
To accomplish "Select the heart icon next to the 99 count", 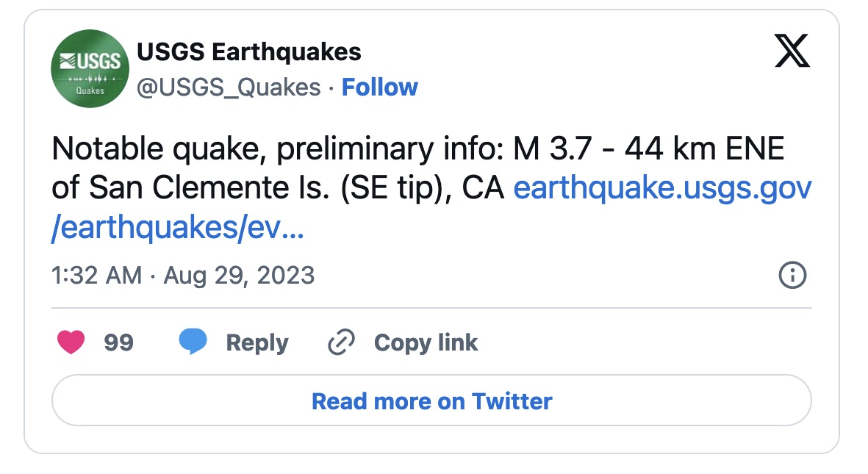I will (x=71, y=342).
